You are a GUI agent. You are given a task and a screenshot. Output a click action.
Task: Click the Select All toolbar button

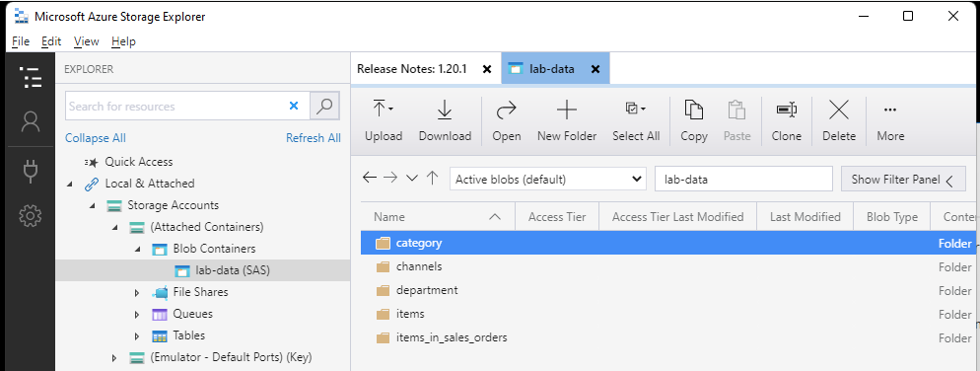(636, 120)
